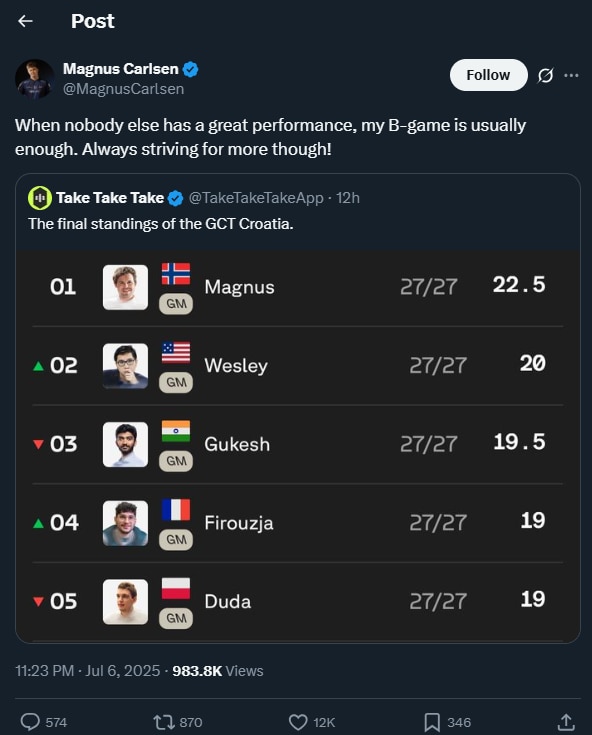Go back using the arrow icon
Viewport: 592px width, 735px height.
(x=25, y=21)
